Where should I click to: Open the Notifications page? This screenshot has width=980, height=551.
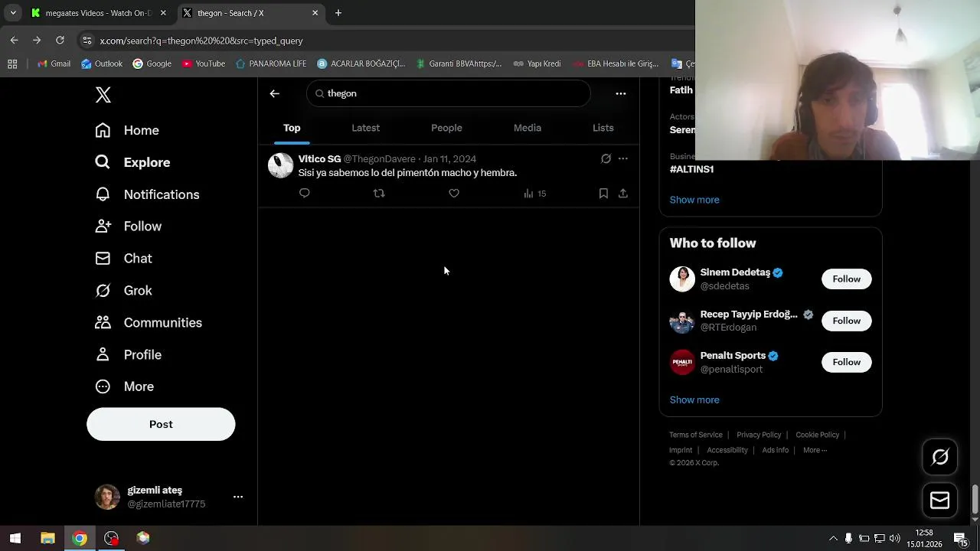coord(147,194)
